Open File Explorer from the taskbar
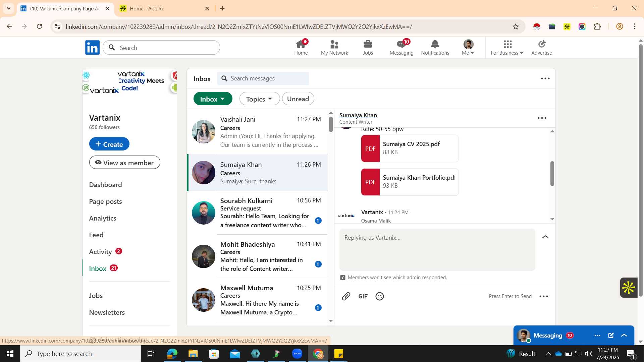 193,354
